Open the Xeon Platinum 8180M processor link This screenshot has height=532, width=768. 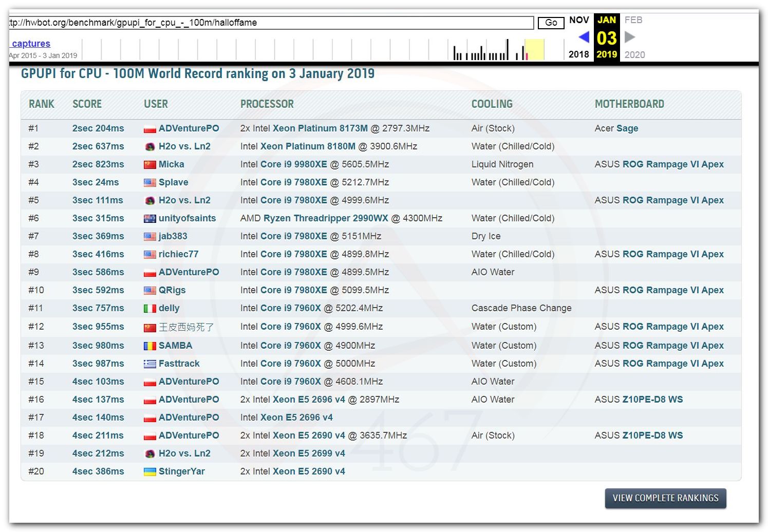point(307,146)
